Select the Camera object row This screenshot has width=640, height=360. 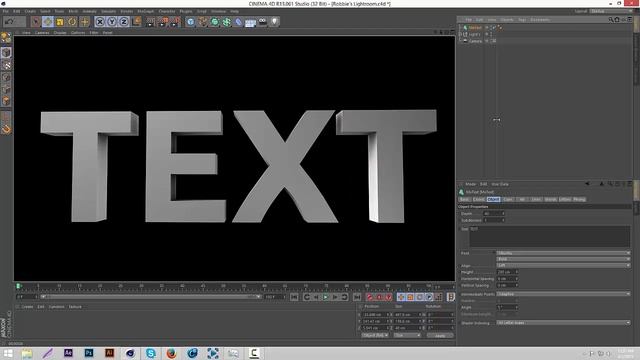click(475, 41)
